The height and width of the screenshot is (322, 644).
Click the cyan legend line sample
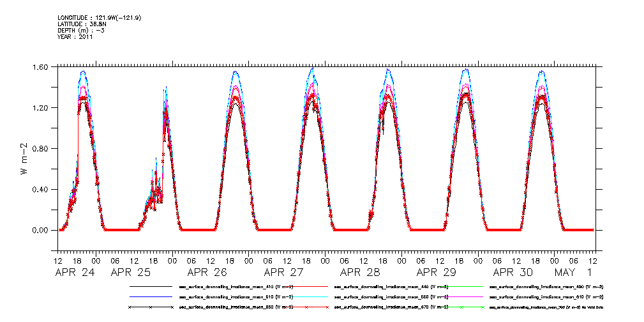click(306, 296)
